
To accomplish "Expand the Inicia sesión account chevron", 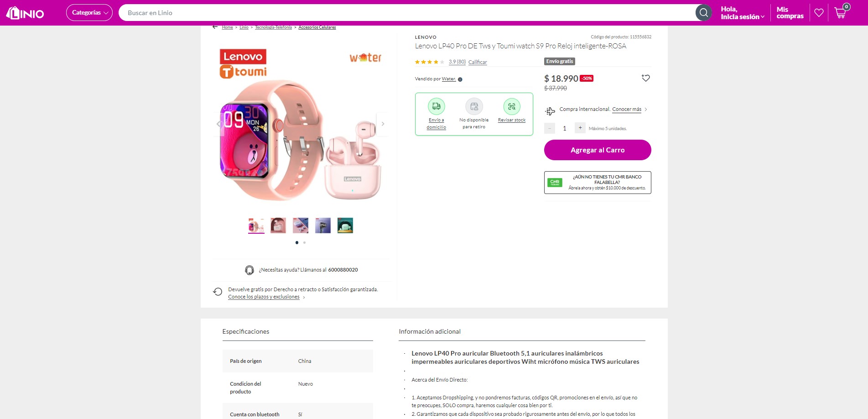I will [x=763, y=16].
